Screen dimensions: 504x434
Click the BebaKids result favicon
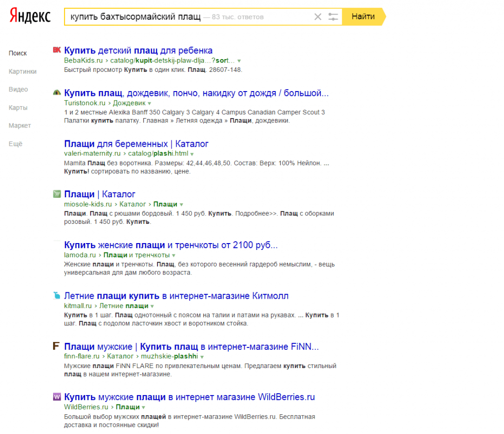point(57,50)
